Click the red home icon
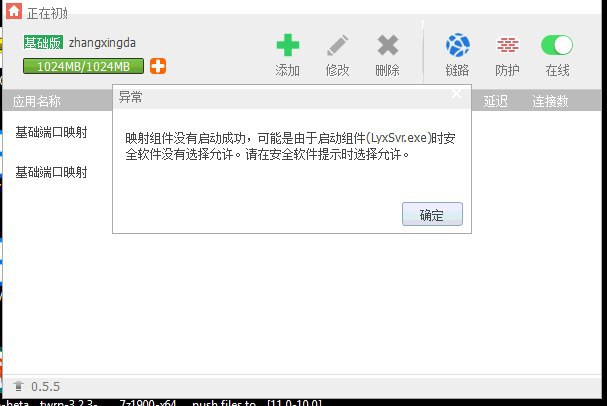Viewport: 607px width, 406px height. (14, 11)
